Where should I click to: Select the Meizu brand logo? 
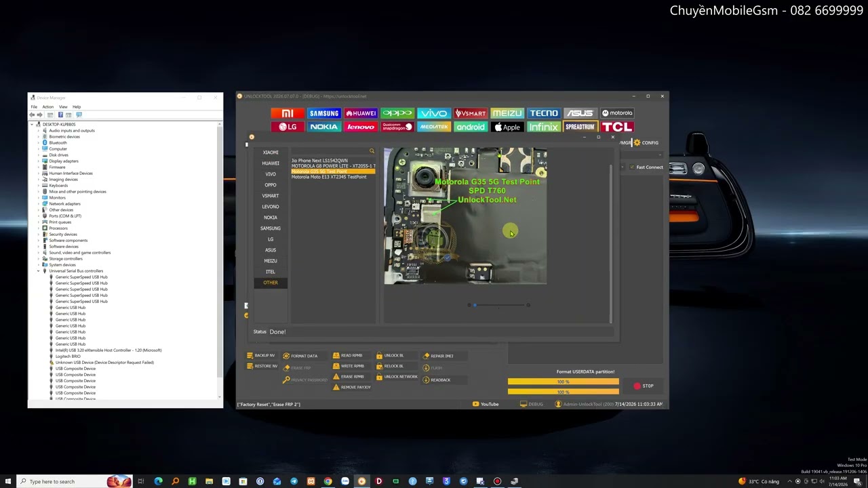point(507,113)
